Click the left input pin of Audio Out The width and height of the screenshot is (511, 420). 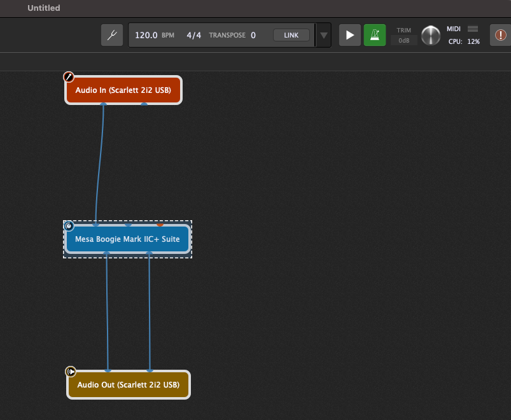(x=108, y=370)
